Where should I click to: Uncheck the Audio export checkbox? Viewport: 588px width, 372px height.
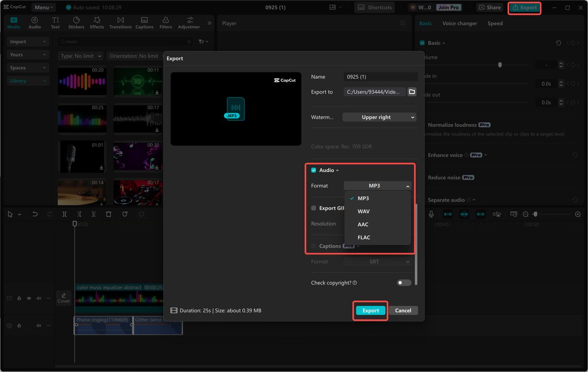(313, 170)
